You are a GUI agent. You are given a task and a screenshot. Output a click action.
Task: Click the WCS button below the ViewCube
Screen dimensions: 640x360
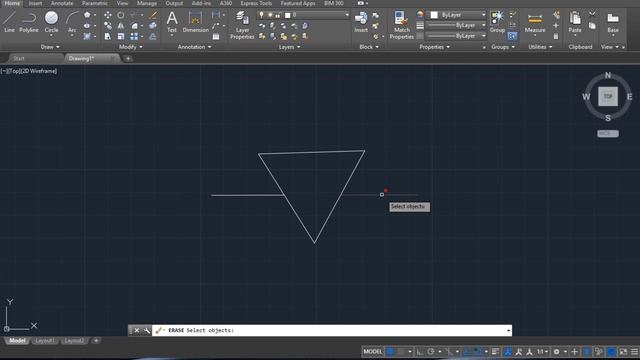pyautogui.click(x=608, y=133)
